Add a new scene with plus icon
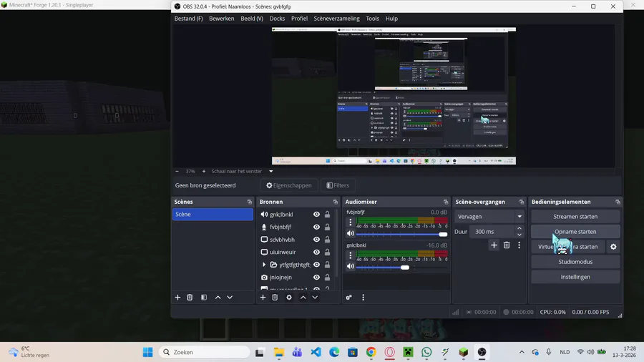Screen dimensions: 644x362 pos(177,297)
